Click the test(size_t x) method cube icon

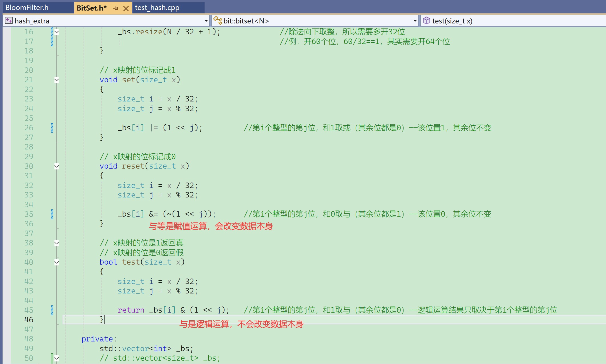coord(426,21)
